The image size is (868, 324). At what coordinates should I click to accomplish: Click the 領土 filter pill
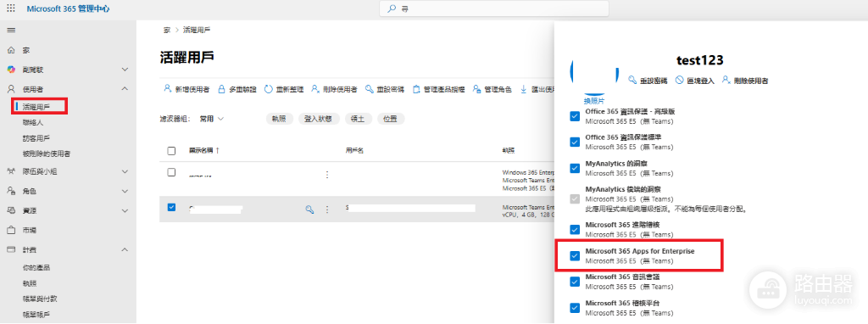(x=359, y=119)
